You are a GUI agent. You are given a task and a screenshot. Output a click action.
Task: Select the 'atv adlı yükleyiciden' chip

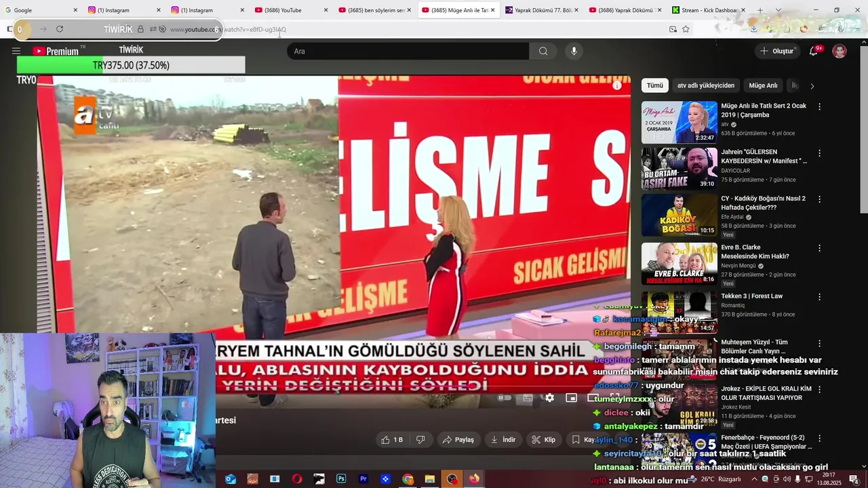click(706, 85)
